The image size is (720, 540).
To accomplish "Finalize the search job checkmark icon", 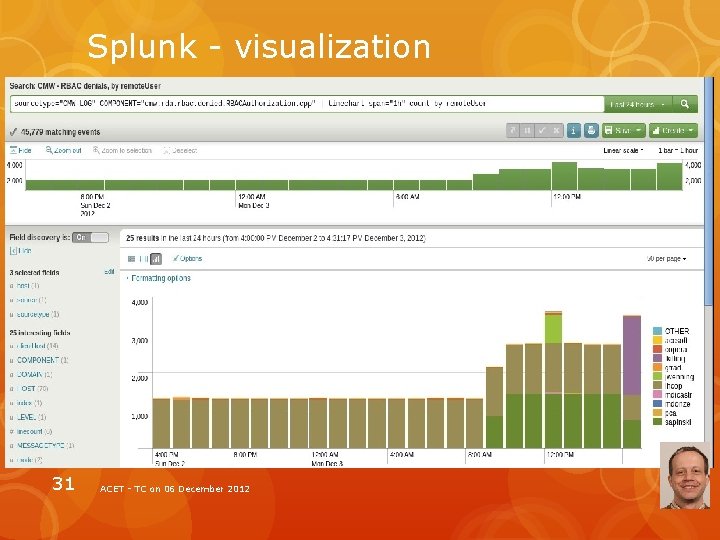I will click(542, 131).
